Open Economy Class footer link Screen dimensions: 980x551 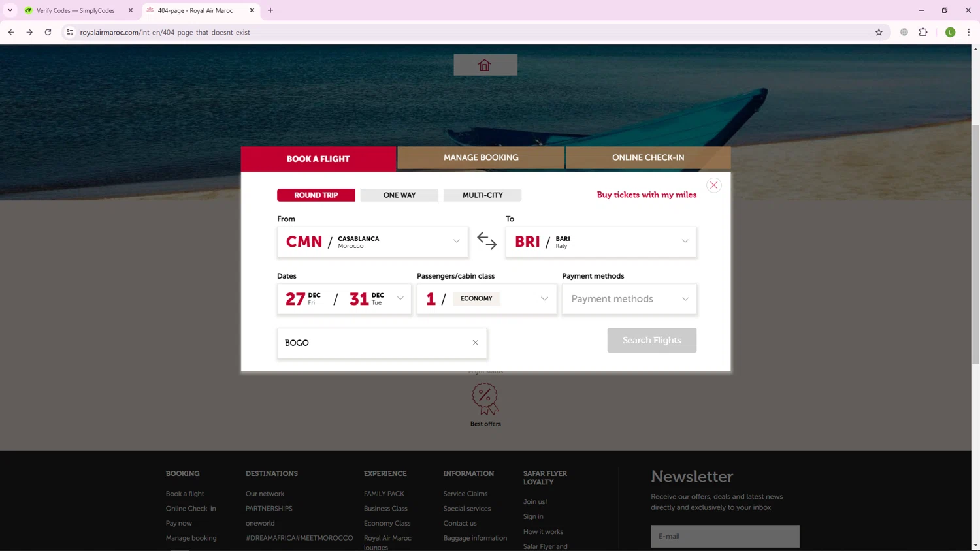pos(387,523)
